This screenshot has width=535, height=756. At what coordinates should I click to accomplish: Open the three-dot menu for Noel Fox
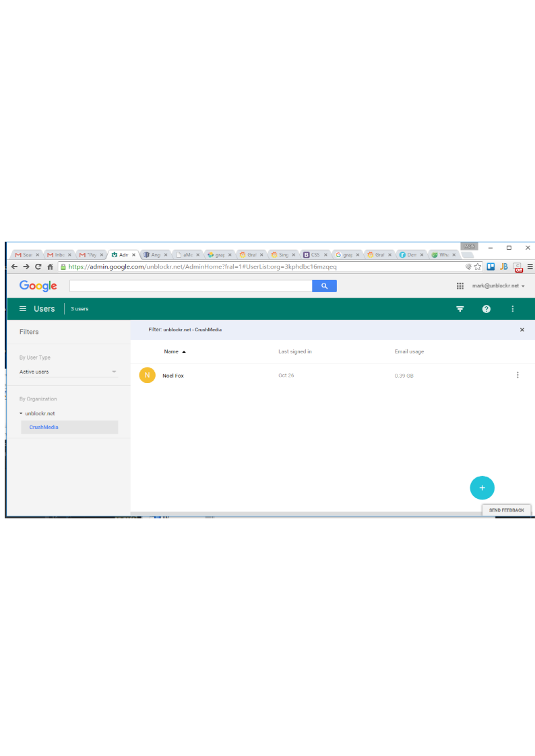coord(517,375)
